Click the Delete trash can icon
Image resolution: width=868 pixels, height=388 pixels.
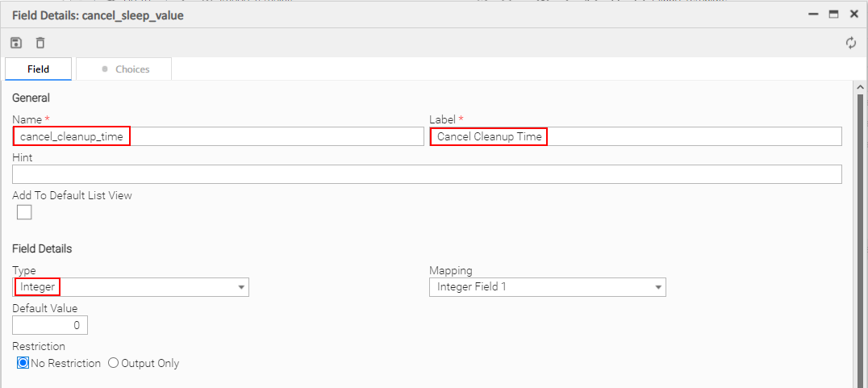[x=40, y=43]
